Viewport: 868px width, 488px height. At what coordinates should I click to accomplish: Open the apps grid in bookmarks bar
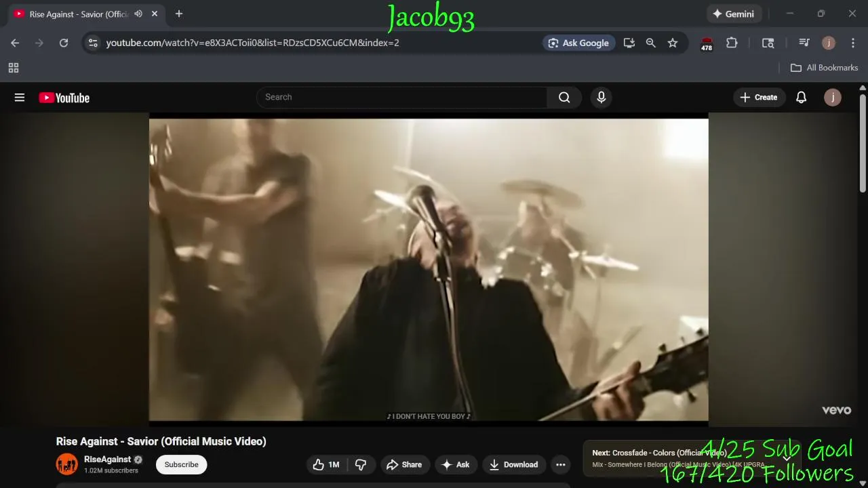[14, 68]
